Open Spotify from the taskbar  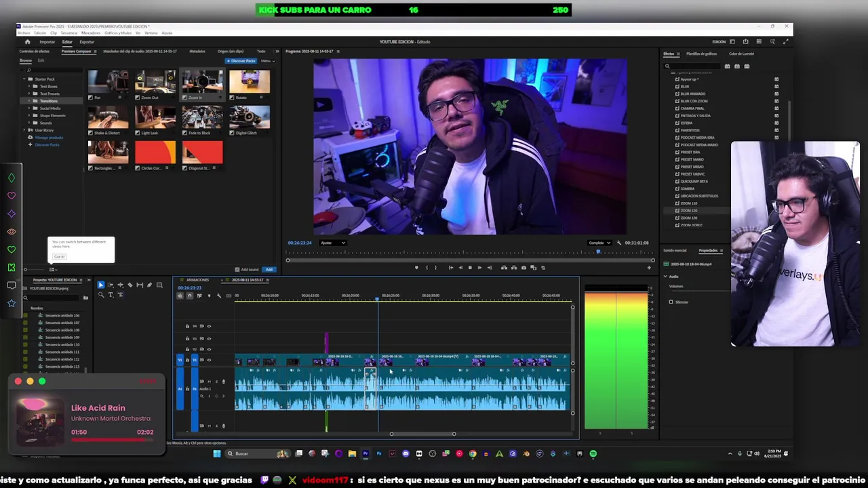click(x=593, y=453)
